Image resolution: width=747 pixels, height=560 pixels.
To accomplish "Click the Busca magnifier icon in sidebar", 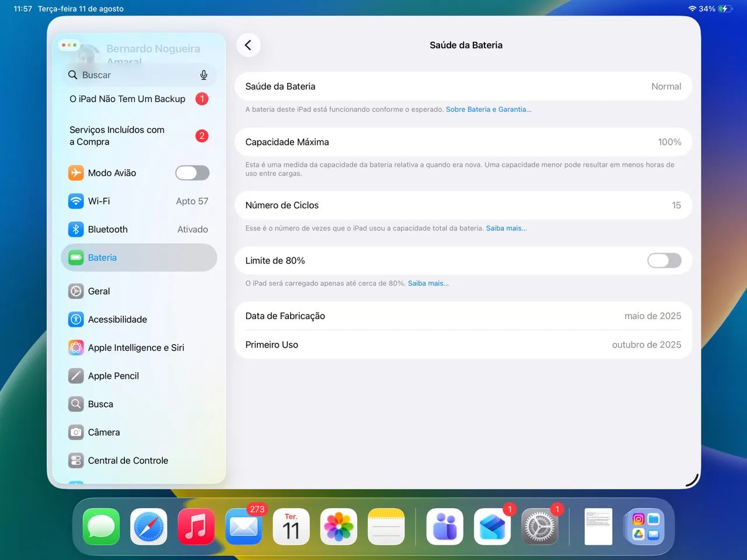I will (76, 404).
